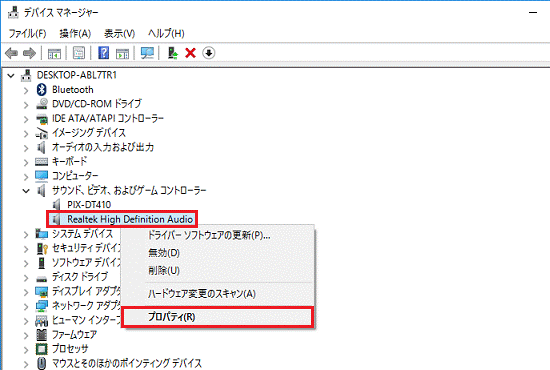The image size is (550, 370).
Task: Click the scan for hardware changes monitor icon
Action: [x=147, y=53]
